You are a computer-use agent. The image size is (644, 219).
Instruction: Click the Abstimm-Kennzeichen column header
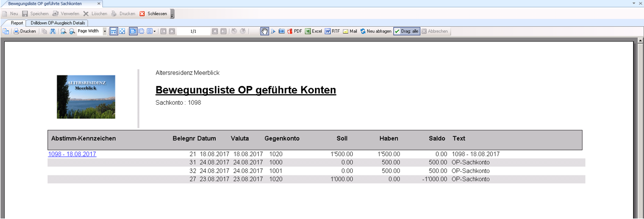pyautogui.click(x=83, y=138)
